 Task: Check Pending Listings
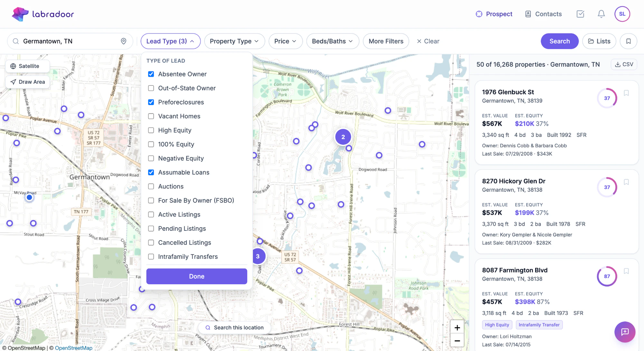coord(151,229)
